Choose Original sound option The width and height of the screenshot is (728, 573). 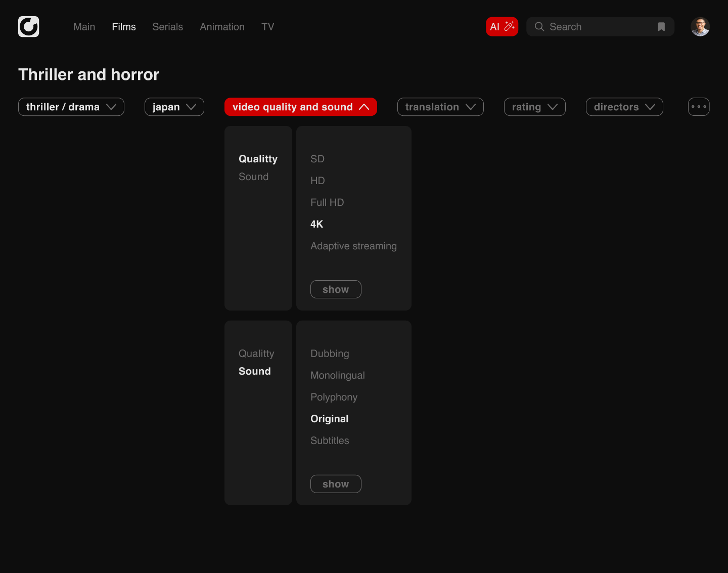coord(329,419)
